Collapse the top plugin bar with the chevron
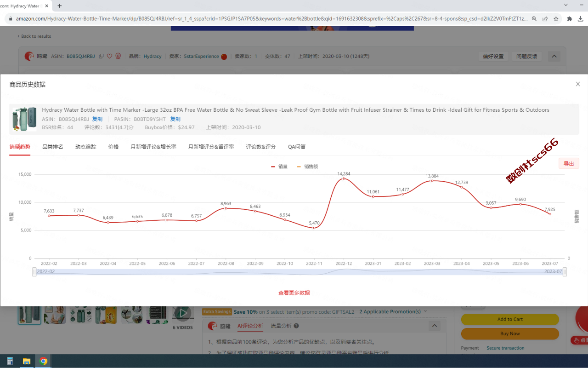 click(x=554, y=57)
